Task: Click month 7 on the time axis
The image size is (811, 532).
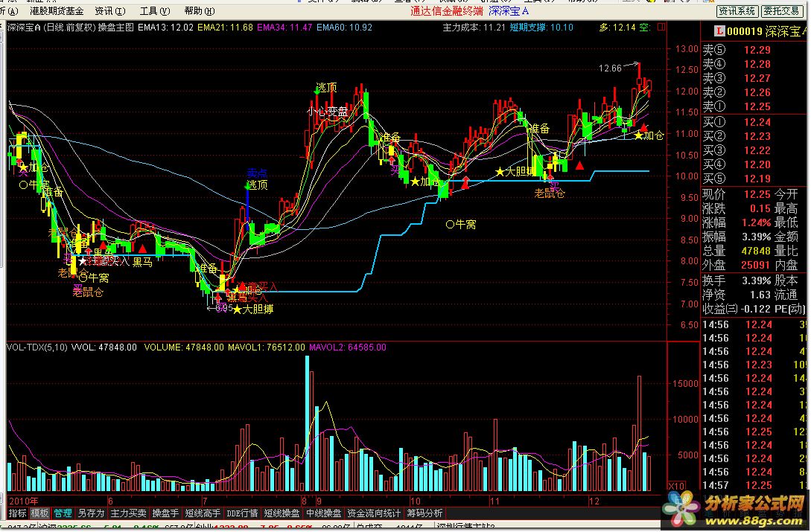Action: pos(205,501)
